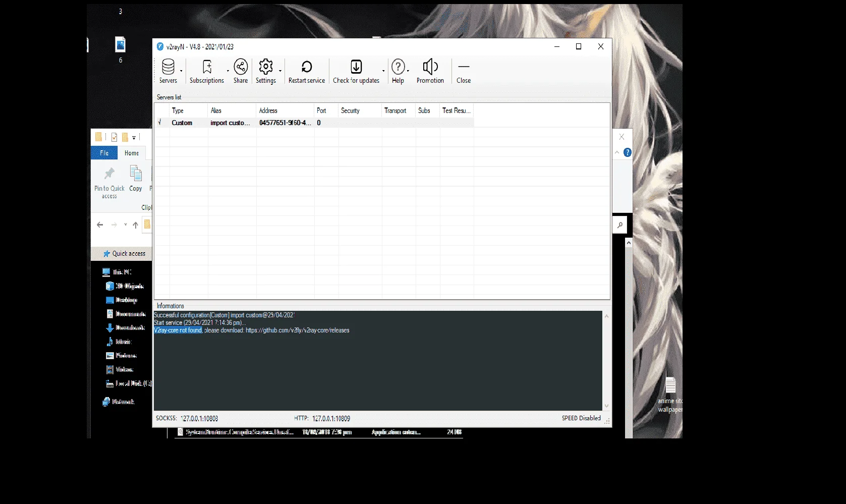Open Documents in Explorer sidebar
This screenshot has height=504, width=846.
[x=126, y=314]
